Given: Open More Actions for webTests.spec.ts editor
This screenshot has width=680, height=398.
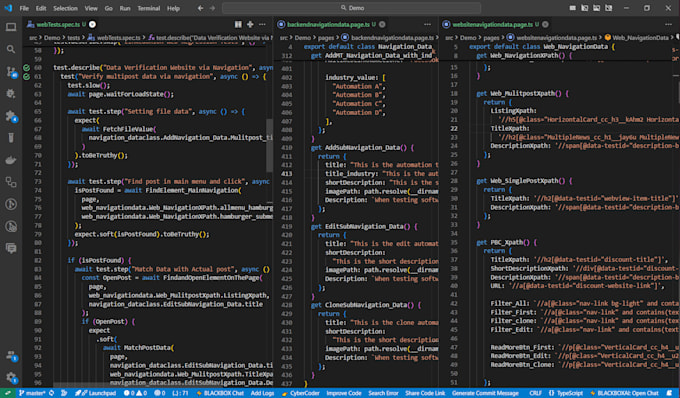Looking at the screenshot, I should [x=262, y=24].
